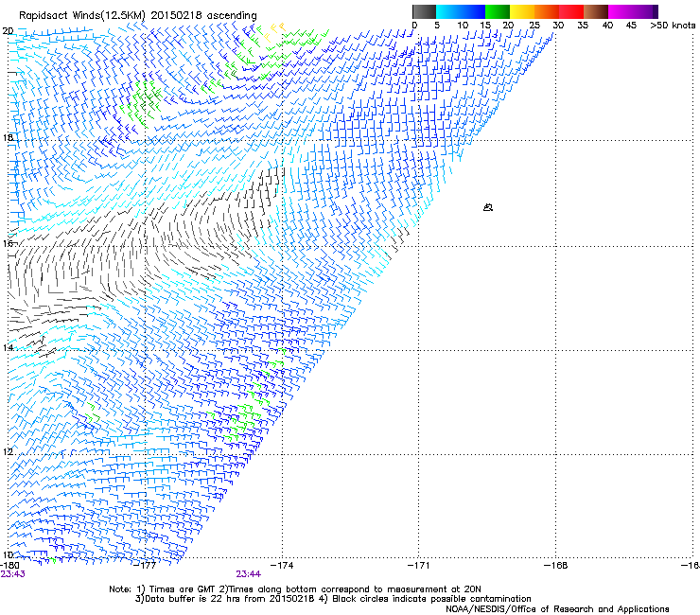Screen dimensions: 700x615
Task: Click the '14' latitude axis label
Action: click(x=8, y=347)
